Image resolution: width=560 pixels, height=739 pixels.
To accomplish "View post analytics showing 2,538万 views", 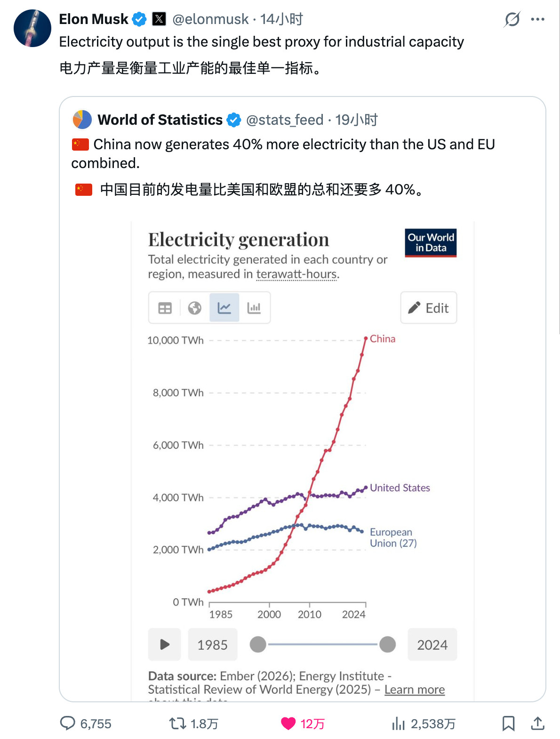I will point(399,724).
